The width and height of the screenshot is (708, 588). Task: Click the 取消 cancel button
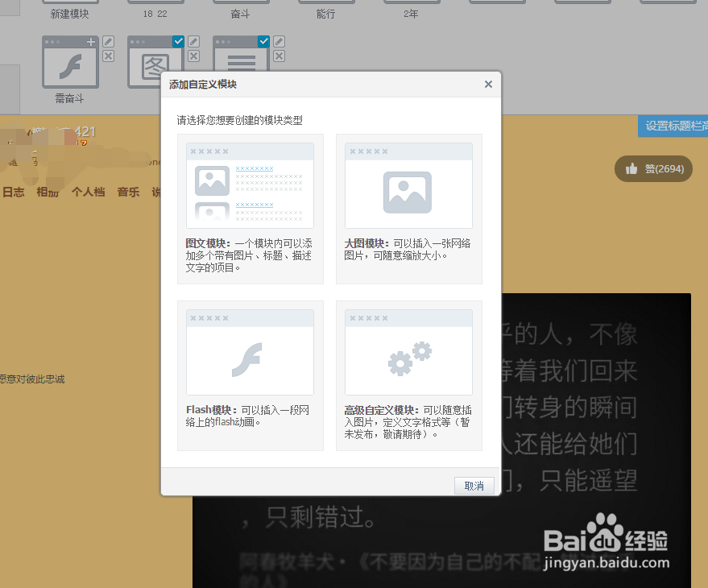(474, 486)
